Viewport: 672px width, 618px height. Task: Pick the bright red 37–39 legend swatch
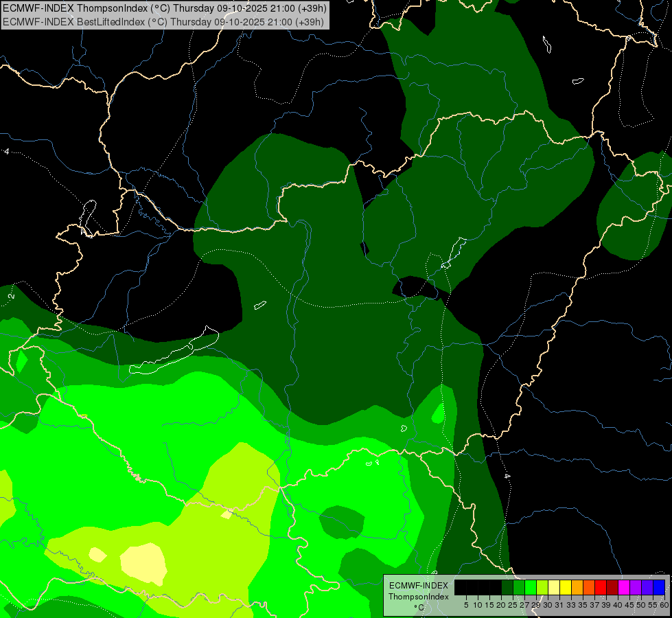click(x=601, y=587)
